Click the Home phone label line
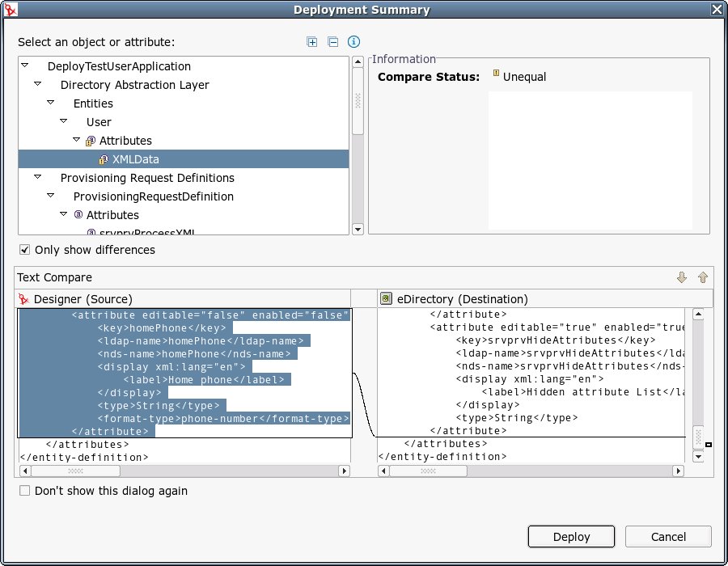 [x=204, y=380]
